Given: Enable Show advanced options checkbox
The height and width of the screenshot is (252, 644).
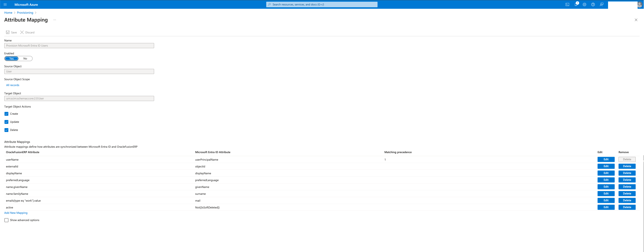Looking at the screenshot, I should pos(6,220).
